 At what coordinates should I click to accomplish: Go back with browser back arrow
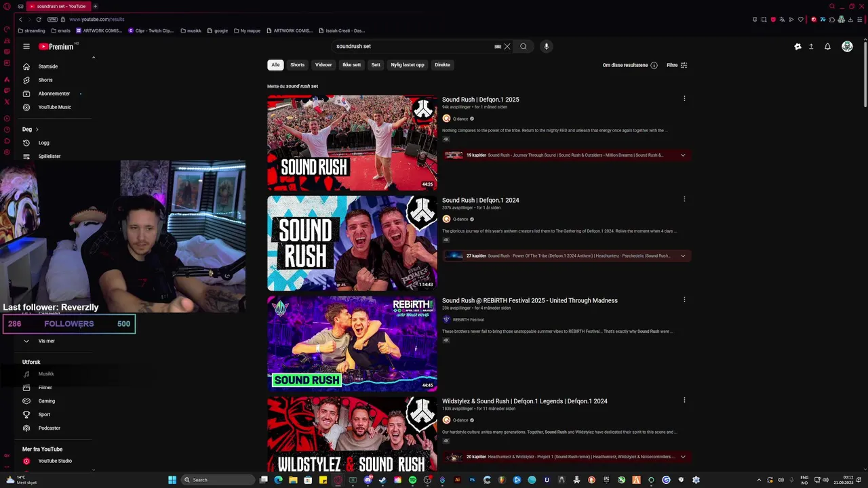(x=20, y=19)
